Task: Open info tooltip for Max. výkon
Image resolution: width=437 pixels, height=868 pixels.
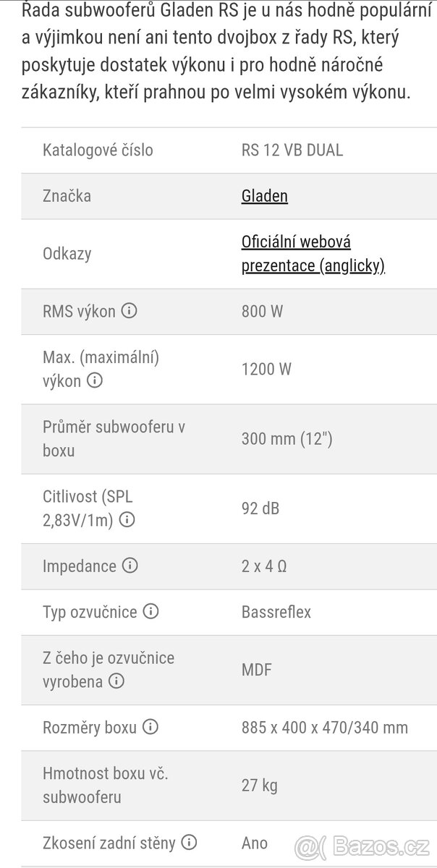Action: [x=95, y=380]
